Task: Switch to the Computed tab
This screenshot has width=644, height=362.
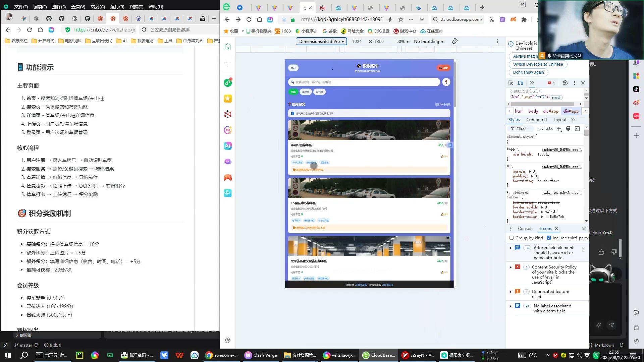Action: click(536, 120)
